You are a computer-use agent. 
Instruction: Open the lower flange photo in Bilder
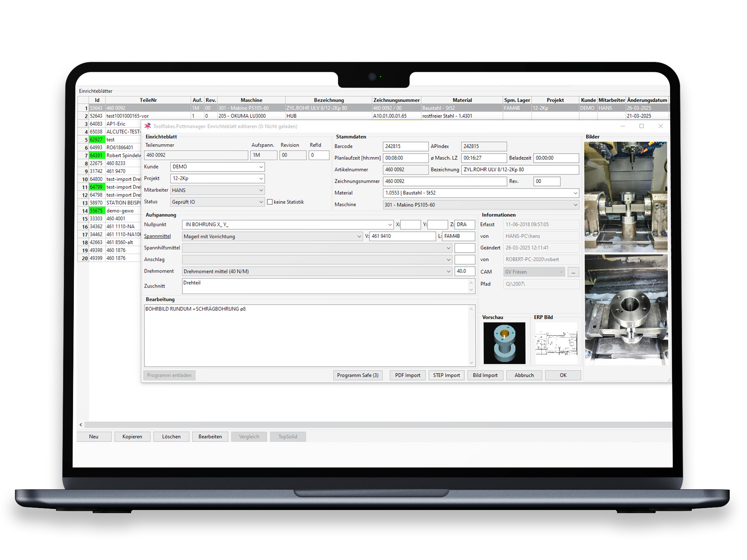626,309
